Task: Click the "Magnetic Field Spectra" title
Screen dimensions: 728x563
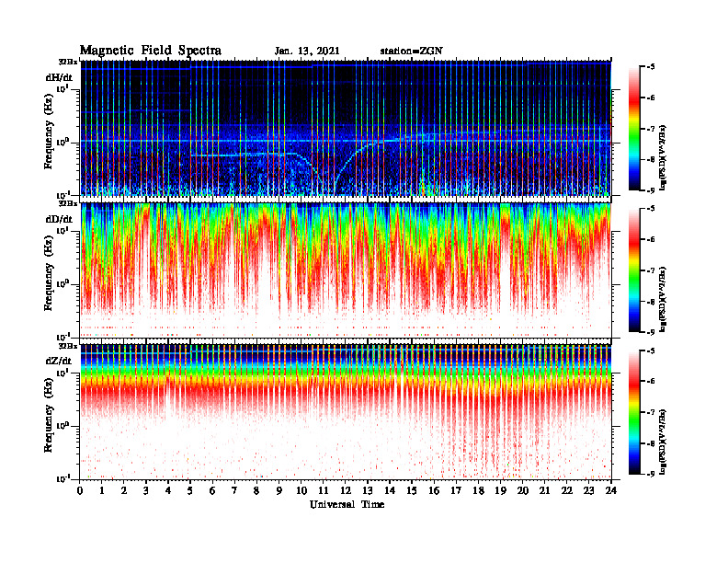Action: [151, 51]
